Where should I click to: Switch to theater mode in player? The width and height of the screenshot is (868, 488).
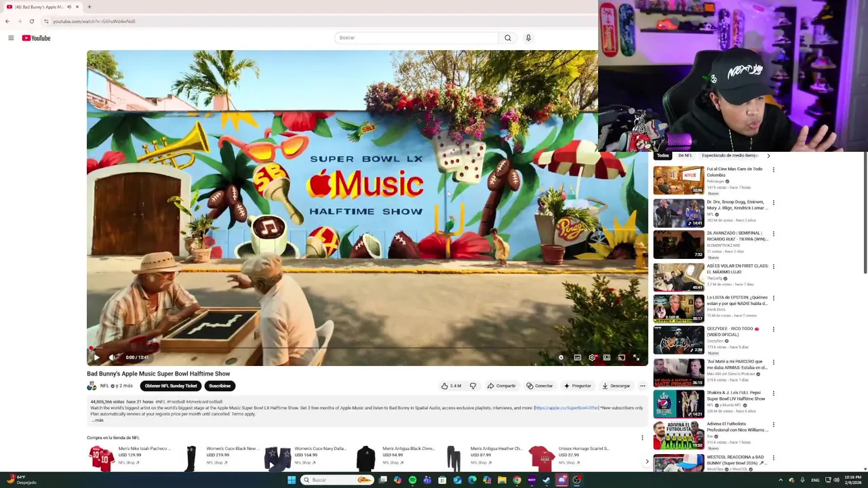pos(607,357)
